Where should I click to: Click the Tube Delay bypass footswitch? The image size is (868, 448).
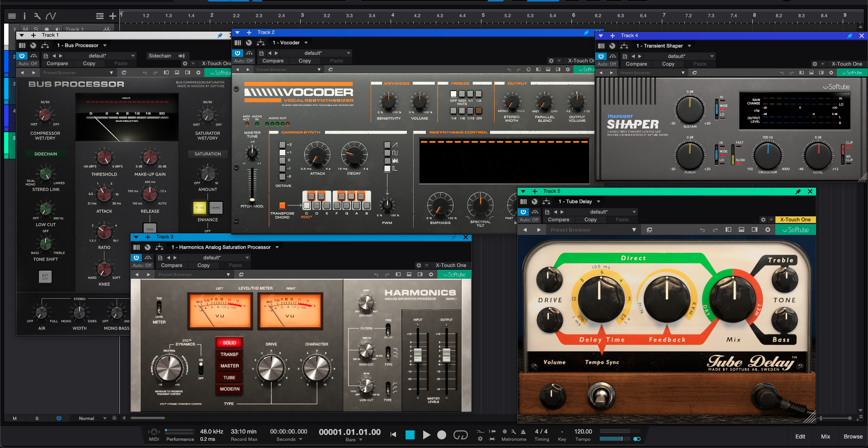click(601, 396)
